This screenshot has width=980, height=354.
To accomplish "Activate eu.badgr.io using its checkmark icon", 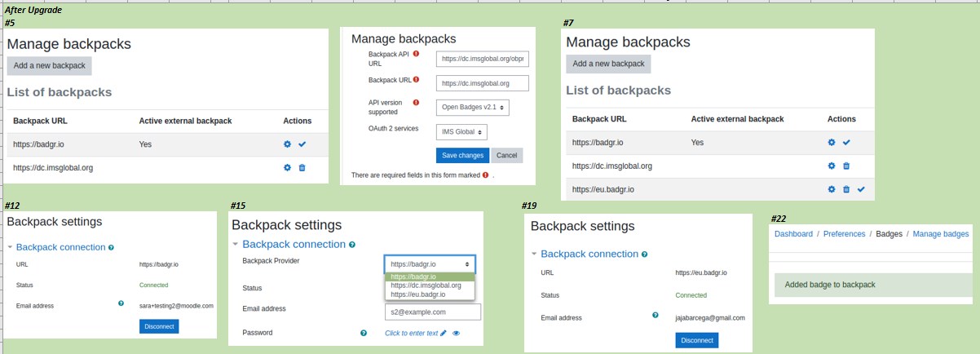I will pyautogui.click(x=860, y=189).
